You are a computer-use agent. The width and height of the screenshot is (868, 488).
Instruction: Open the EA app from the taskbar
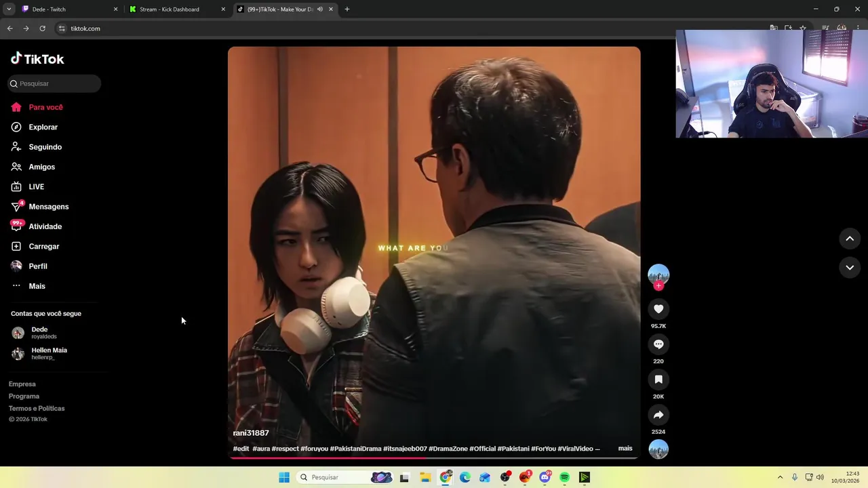(x=525, y=477)
